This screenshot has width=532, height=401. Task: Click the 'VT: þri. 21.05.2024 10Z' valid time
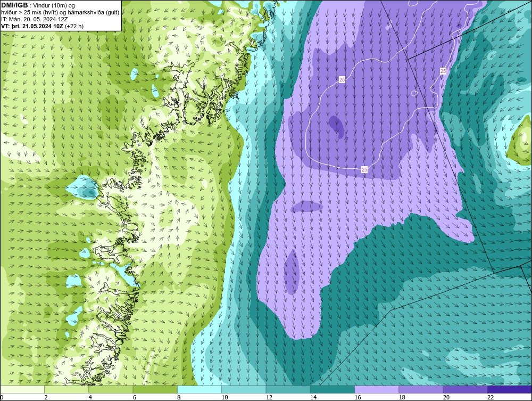32,26
